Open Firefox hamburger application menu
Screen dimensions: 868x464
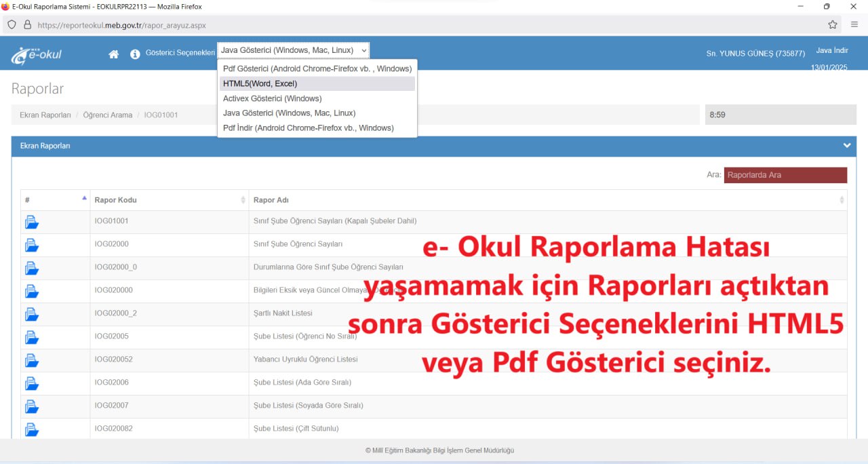854,25
